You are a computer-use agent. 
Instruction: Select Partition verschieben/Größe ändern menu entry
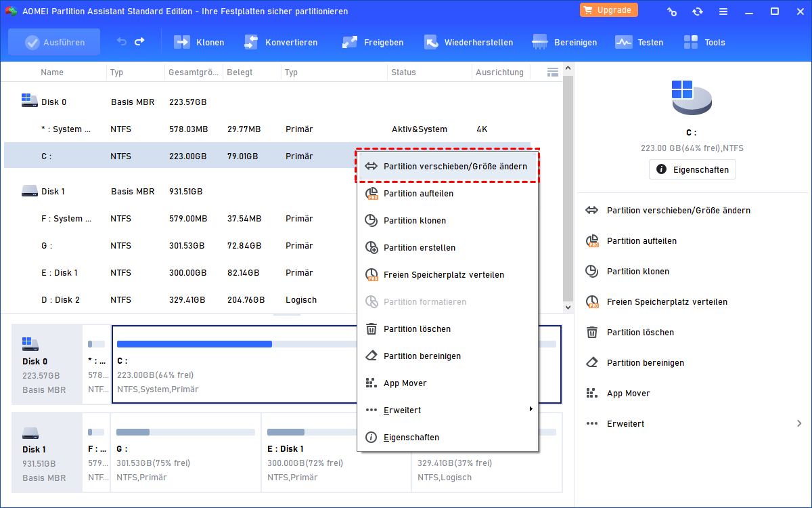click(x=447, y=166)
